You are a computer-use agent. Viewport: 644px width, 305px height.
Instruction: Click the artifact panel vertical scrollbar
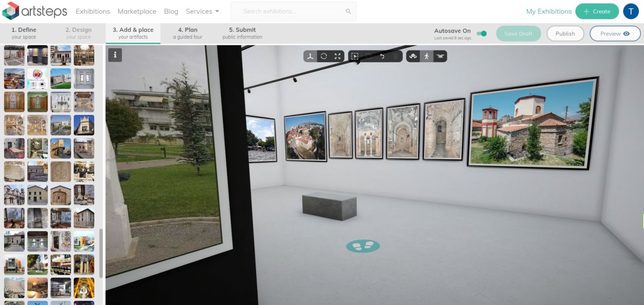pos(101,253)
